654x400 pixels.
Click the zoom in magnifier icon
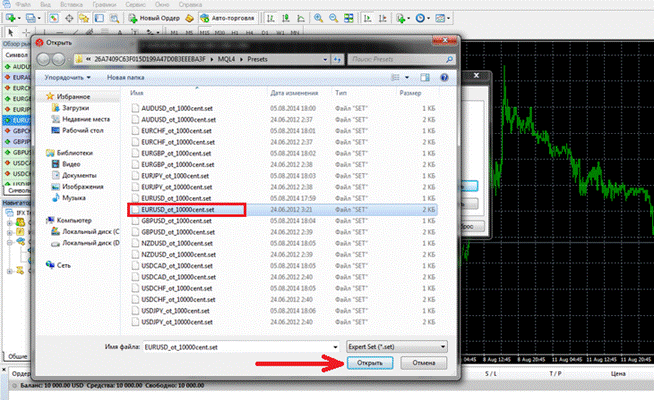(318, 18)
